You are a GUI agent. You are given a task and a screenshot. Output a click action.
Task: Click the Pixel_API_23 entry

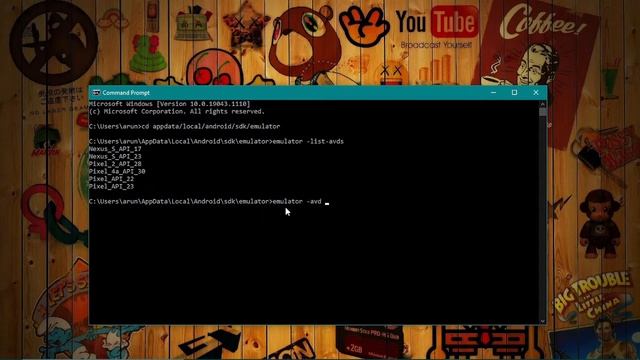[x=111, y=187]
